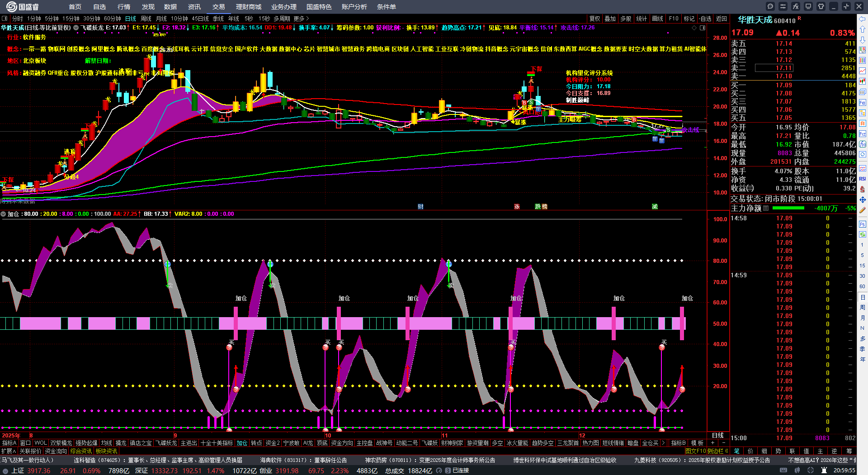Screen dimensions: 868x475
Task: Click the highlighted 17.11 sell price box
Action: (x=774, y=68)
